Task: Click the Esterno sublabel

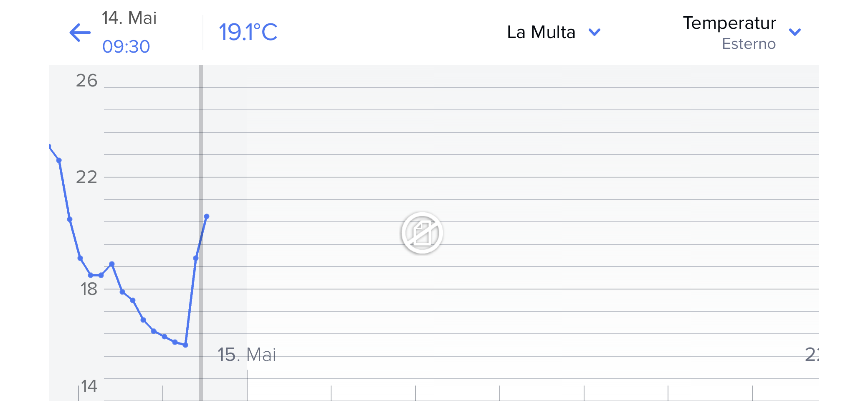Action: [749, 44]
